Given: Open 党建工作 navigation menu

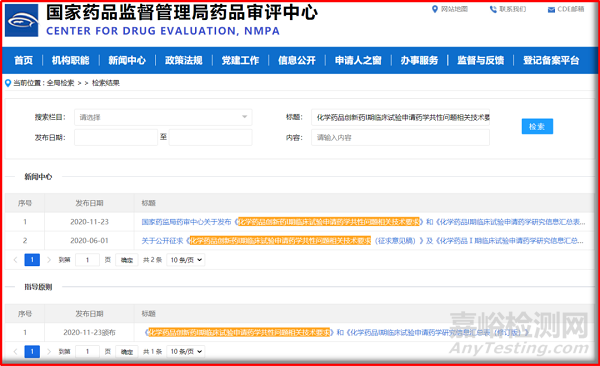Looking at the screenshot, I should 240,60.
